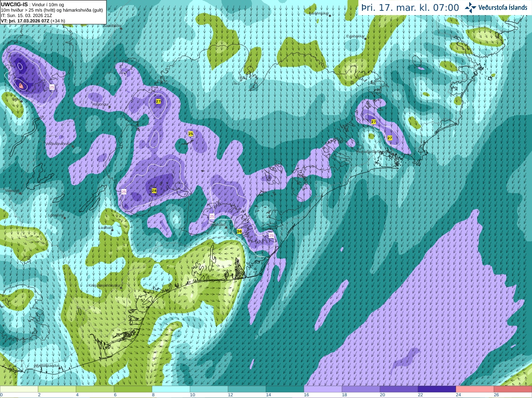Select the 18–20 m/s legend swatch
This screenshot has width=532, height=398.
(361, 389)
